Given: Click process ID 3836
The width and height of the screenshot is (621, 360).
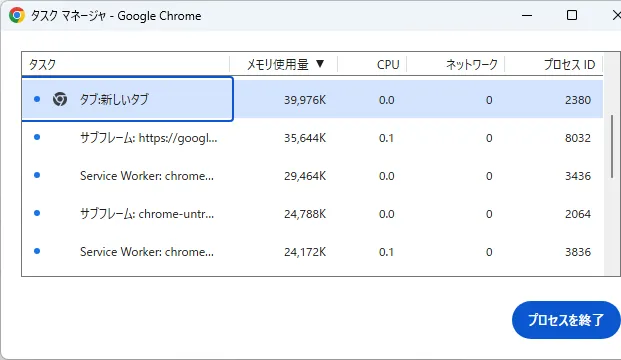Looking at the screenshot, I should coord(578,252).
